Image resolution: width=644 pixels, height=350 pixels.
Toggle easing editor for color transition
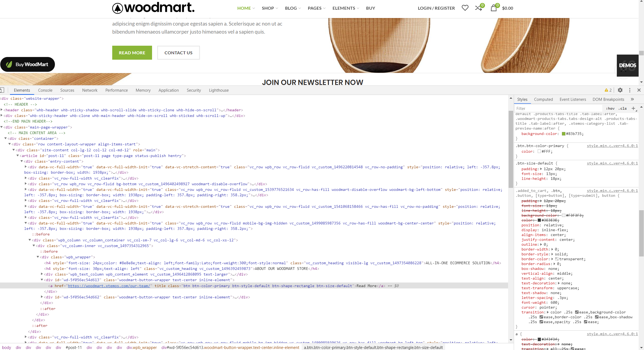pos(577,312)
